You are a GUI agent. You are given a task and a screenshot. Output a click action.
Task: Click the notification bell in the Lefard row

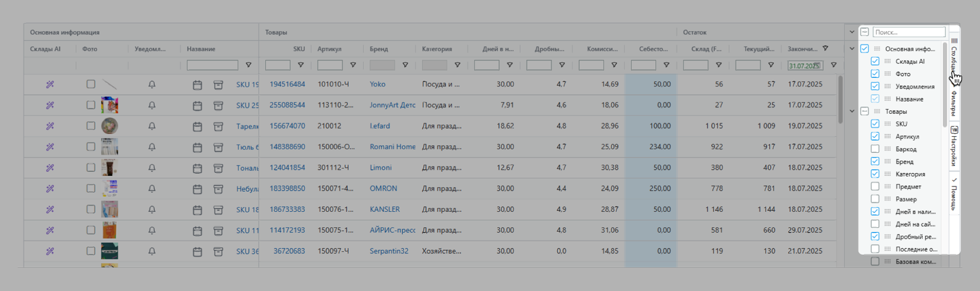pyautogui.click(x=152, y=126)
